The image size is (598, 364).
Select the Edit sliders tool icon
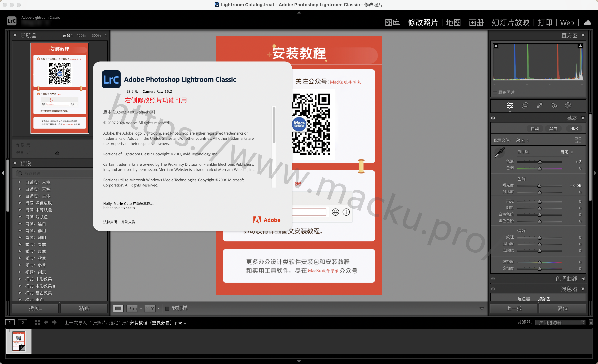[510, 106]
